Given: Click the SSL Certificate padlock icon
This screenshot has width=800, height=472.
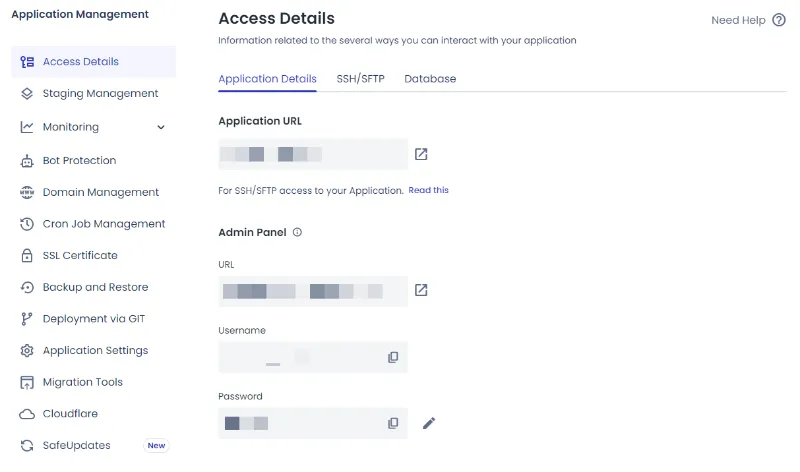Looking at the screenshot, I should [27, 256].
